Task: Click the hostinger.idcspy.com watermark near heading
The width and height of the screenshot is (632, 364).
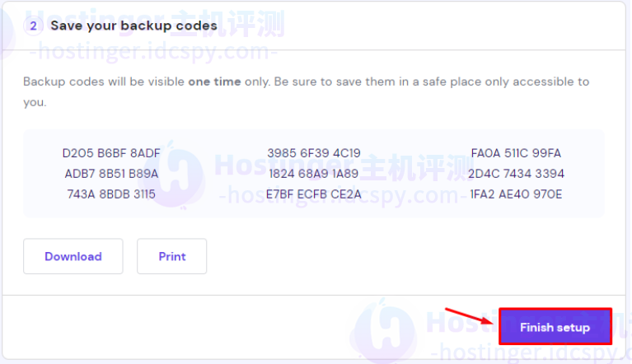Action: [x=153, y=52]
